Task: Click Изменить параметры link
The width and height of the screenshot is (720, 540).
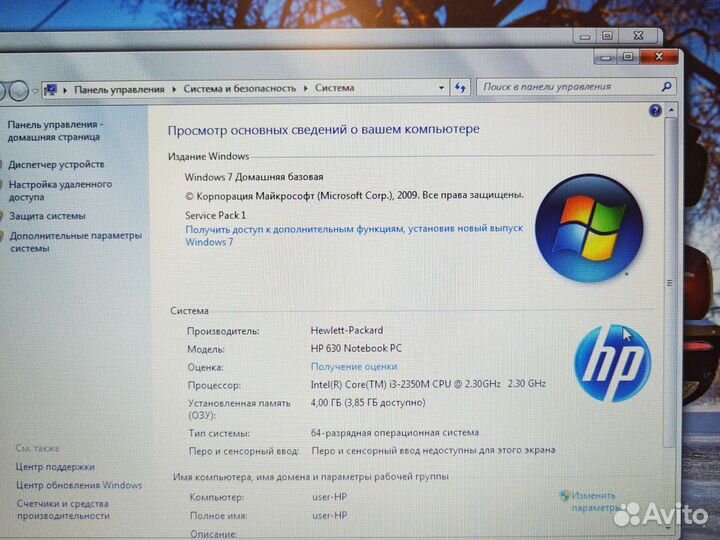Action: pyautogui.click(x=596, y=501)
